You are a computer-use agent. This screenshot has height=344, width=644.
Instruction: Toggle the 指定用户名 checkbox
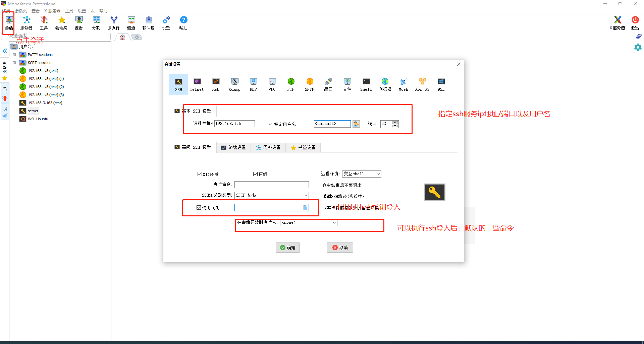271,124
